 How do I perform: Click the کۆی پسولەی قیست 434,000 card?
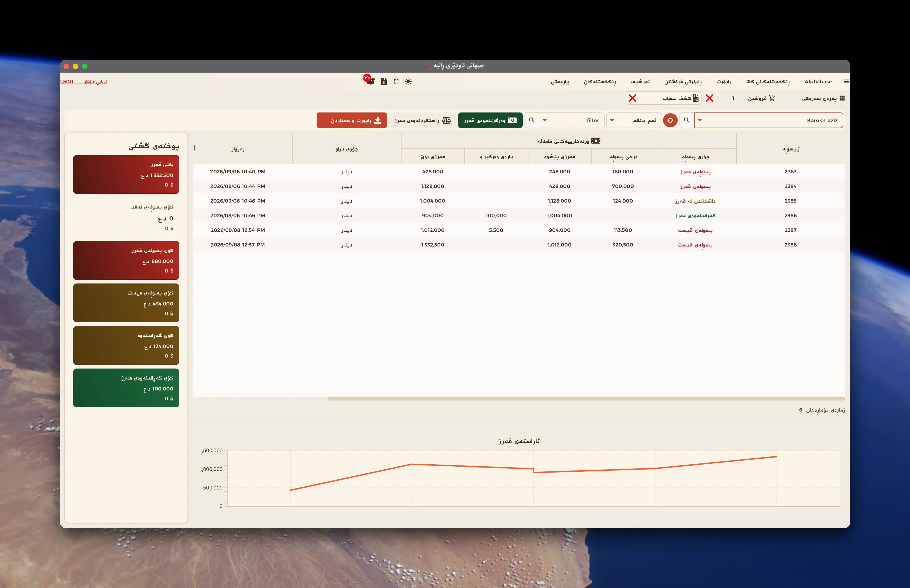click(x=126, y=303)
